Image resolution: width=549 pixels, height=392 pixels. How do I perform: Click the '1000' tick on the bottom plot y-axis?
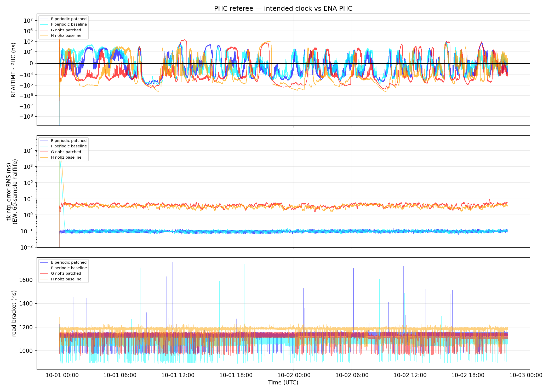click(26, 351)
